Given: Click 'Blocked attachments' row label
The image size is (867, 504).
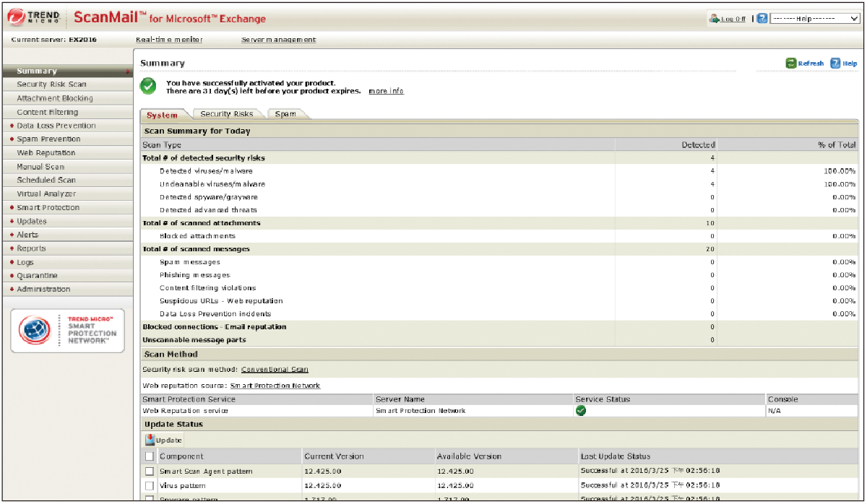Looking at the screenshot, I should [x=197, y=236].
